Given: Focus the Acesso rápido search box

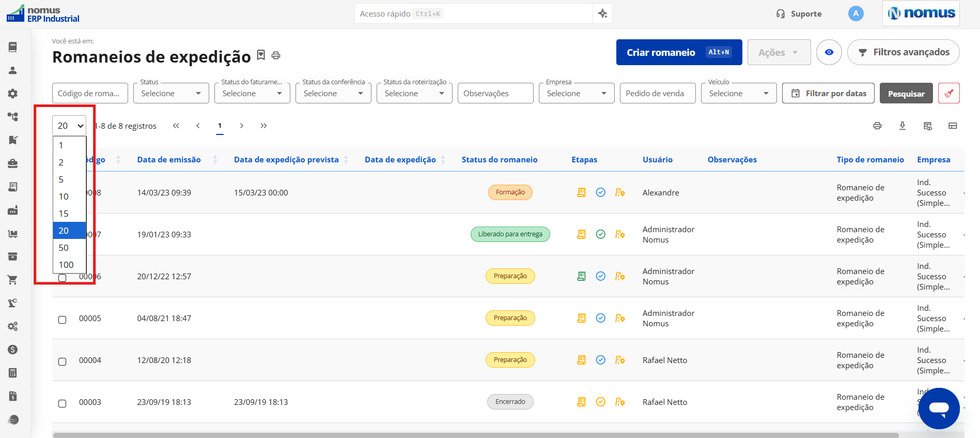Looking at the screenshot, I should pos(474,13).
